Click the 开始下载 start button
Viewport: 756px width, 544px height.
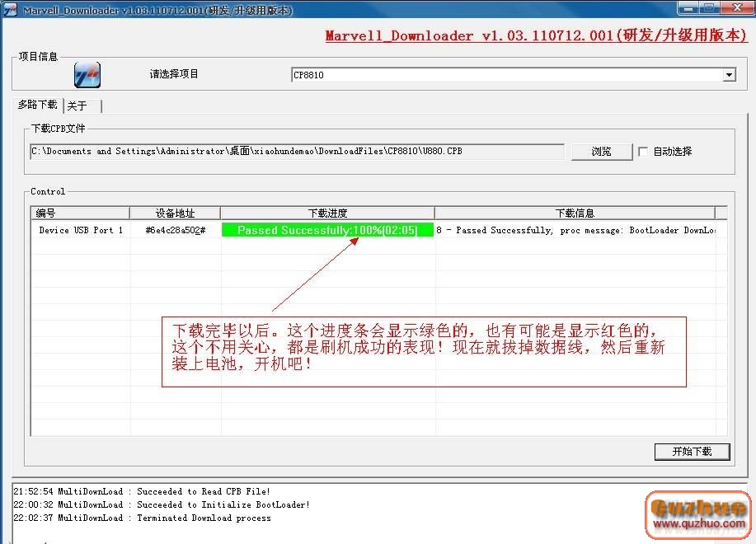click(x=692, y=452)
